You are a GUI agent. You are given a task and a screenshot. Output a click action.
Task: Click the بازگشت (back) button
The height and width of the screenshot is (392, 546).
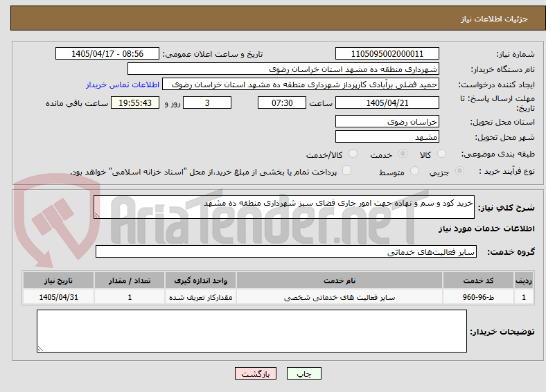click(256, 373)
